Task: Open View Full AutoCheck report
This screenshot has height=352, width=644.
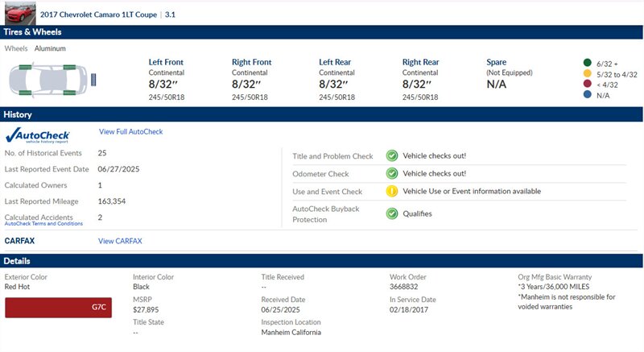Action: (130, 132)
